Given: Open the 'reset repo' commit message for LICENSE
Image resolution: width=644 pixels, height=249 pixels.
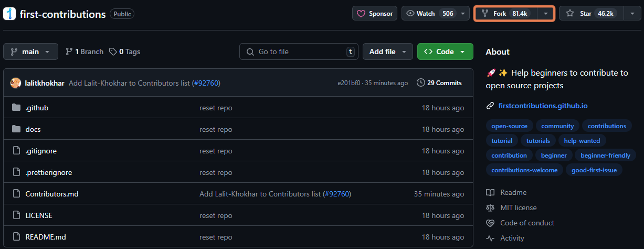Looking at the screenshot, I should point(216,215).
